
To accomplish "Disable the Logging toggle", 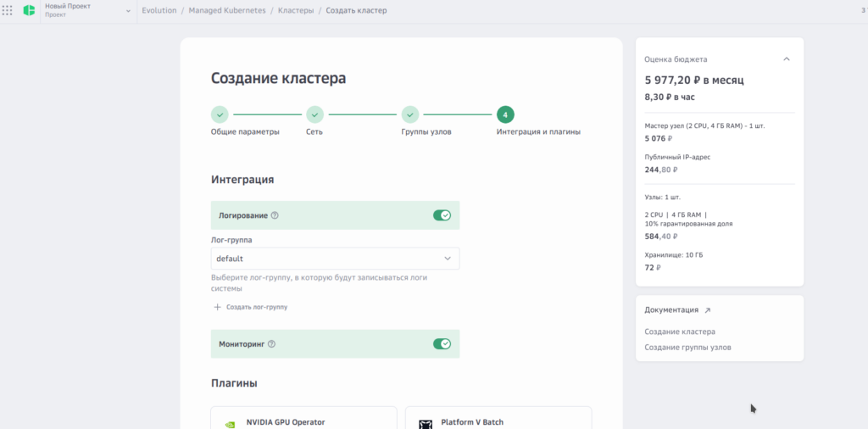I will [x=442, y=215].
